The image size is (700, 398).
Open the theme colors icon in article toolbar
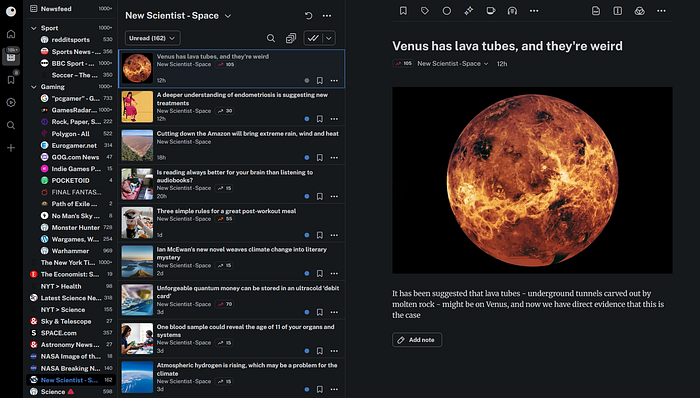(x=639, y=11)
